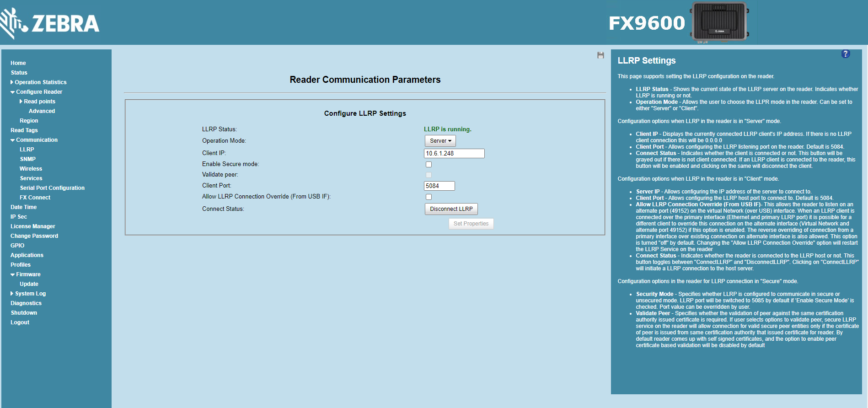Click the 'Connect Status:' label
The height and width of the screenshot is (408, 868).
223,209
